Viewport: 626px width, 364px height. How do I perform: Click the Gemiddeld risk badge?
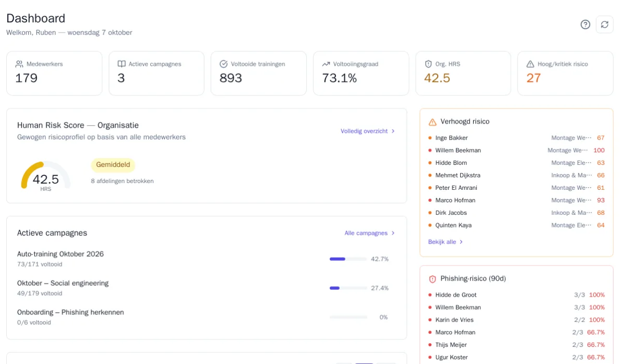click(113, 165)
